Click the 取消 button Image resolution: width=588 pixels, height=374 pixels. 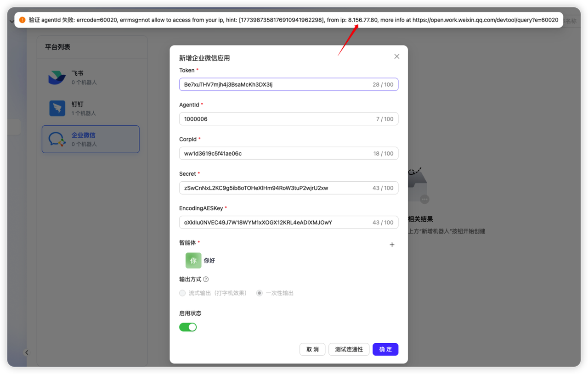click(x=312, y=349)
